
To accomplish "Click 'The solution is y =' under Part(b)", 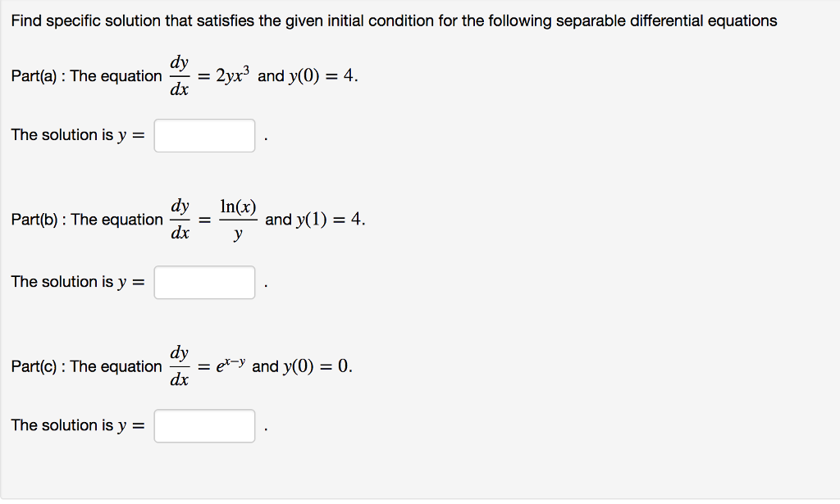I will click(x=78, y=281).
